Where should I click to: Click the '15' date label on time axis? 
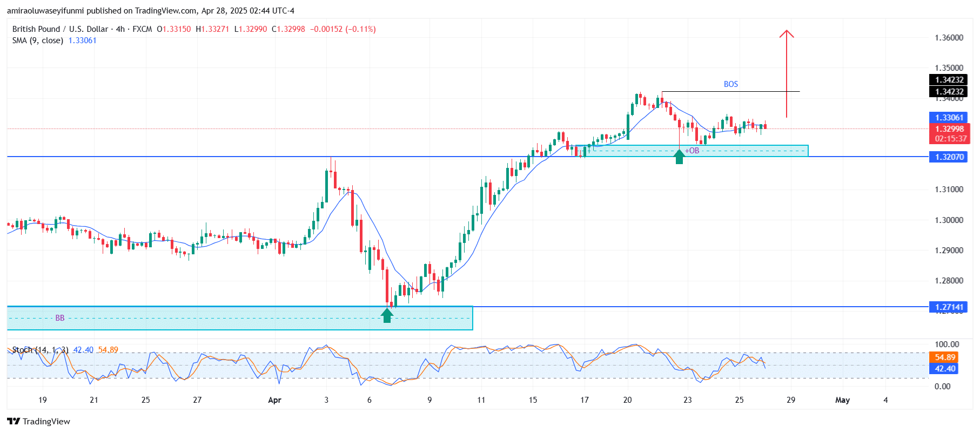point(533,400)
